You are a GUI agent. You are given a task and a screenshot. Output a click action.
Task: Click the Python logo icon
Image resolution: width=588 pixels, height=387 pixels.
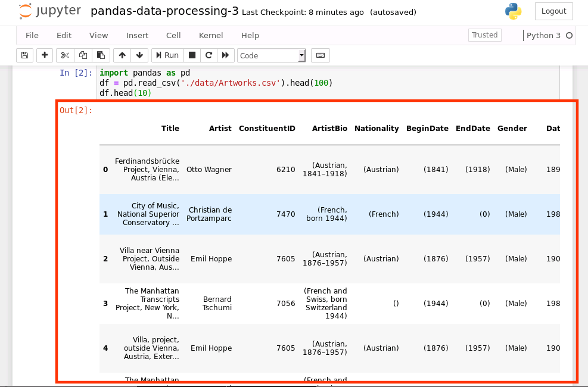pyautogui.click(x=513, y=11)
